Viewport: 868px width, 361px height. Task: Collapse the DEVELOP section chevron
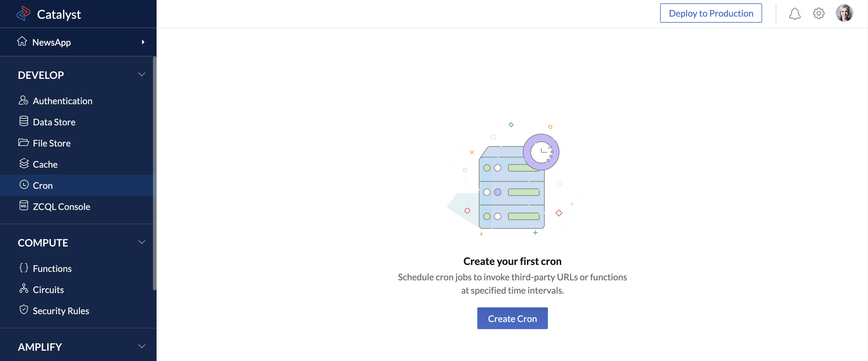142,75
